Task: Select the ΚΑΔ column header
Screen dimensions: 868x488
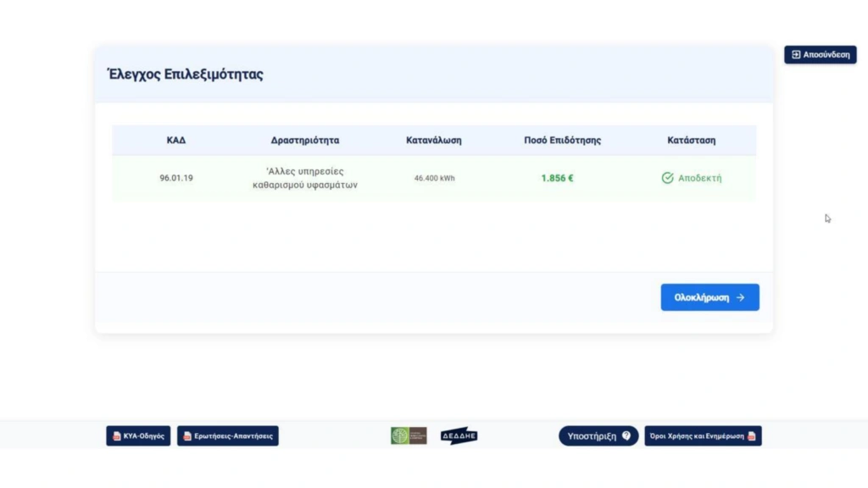Action: tap(176, 141)
